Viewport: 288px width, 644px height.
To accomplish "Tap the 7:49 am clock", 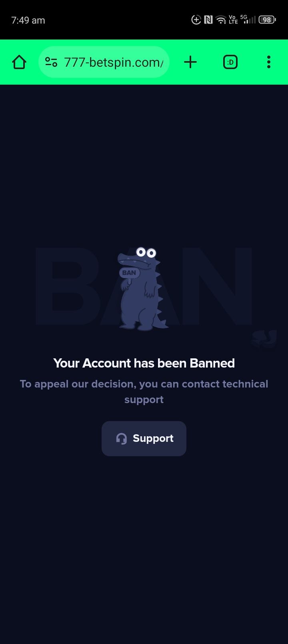I will point(28,20).
